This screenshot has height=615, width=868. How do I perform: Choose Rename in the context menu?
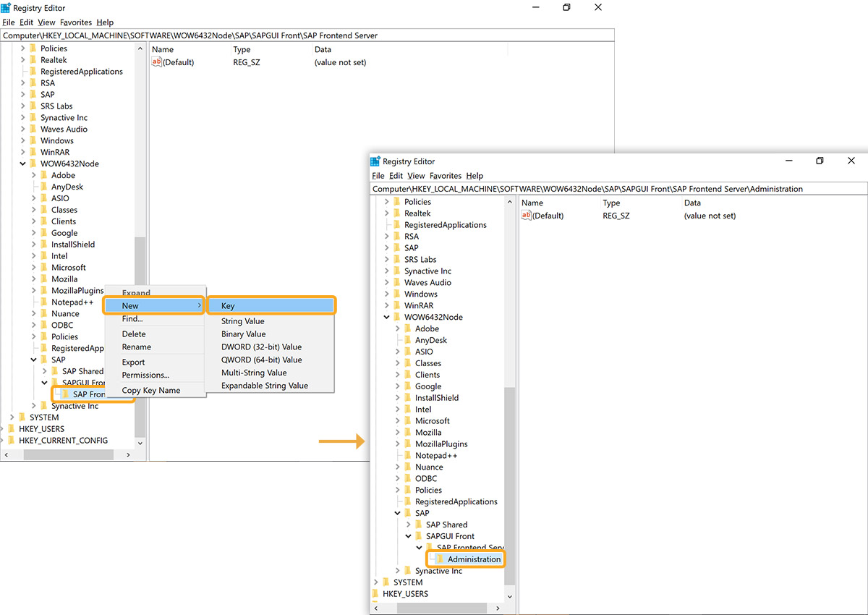point(137,347)
